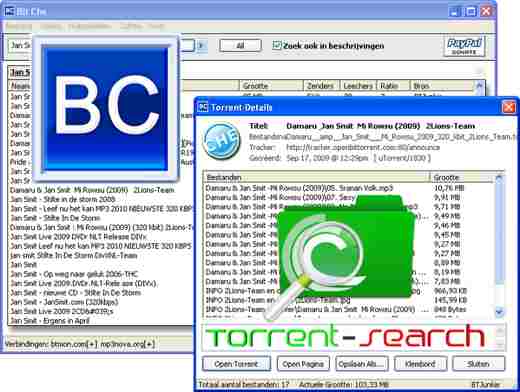The height and width of the screenshot is (392, 520).
Task: Sort results by the Ratio column
Action: (x=393, y=86)
